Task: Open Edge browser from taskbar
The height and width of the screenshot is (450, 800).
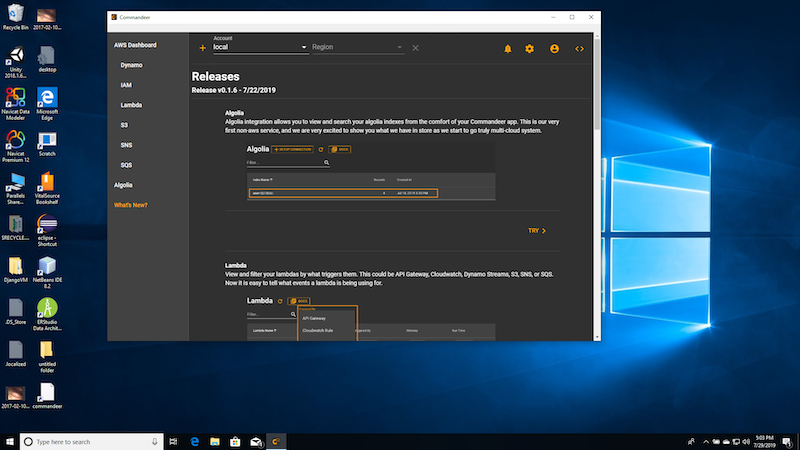Action: pos(194,442)
